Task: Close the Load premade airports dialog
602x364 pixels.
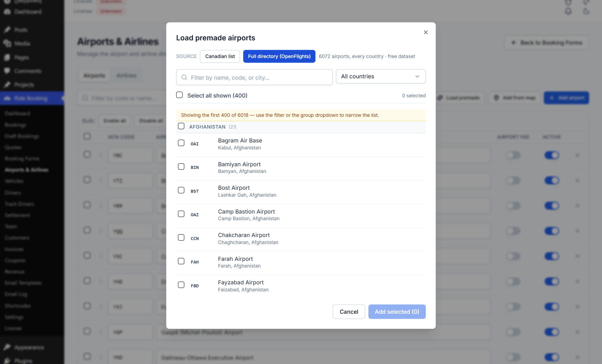Action: pos(426,32)
